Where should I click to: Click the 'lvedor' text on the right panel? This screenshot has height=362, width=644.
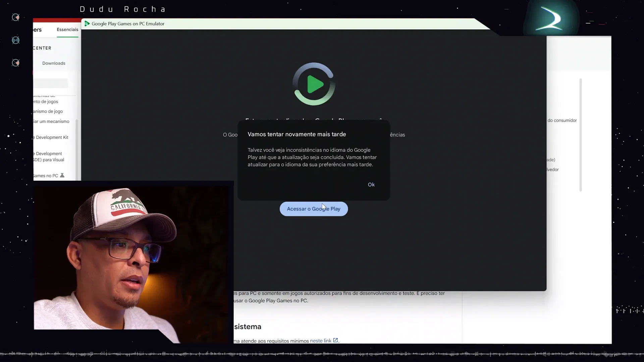(553, 170)
